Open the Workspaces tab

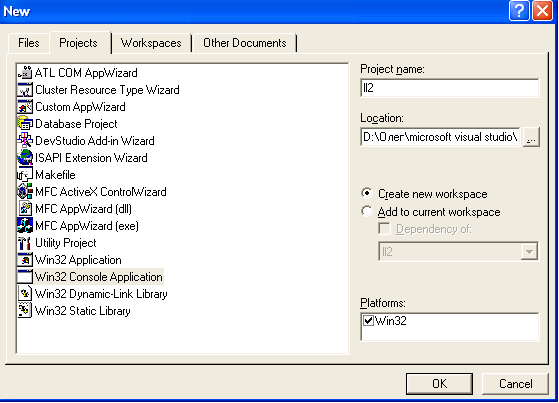click(x=151, y=43)
